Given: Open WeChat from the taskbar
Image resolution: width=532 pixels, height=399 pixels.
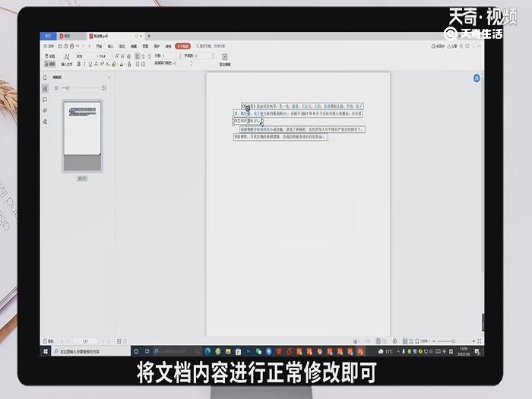Looking at the screenshot, I should point(258,351).
